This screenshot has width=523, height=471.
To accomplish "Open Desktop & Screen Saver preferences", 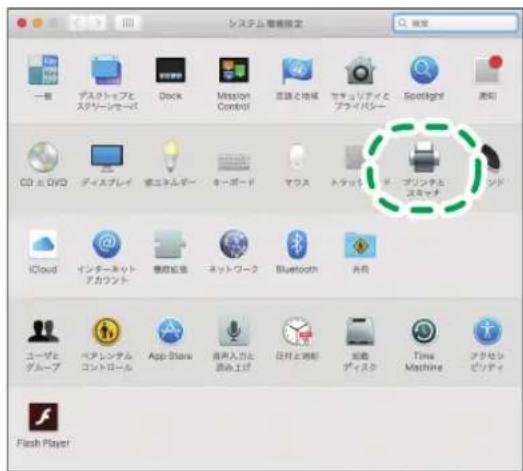I will click(106, 70).
